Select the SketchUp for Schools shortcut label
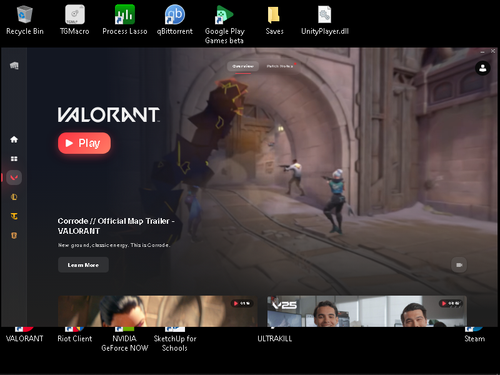 click(175, 343)
